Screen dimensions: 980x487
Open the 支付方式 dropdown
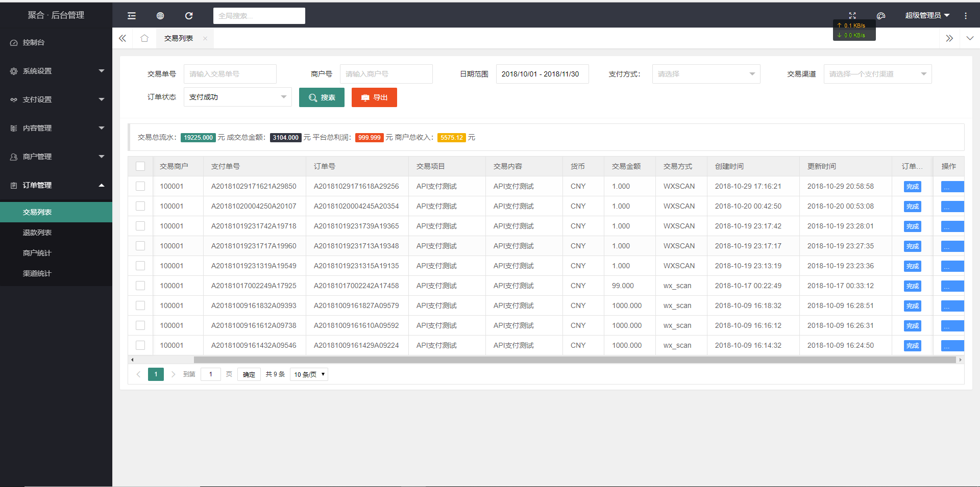[706, 74]
